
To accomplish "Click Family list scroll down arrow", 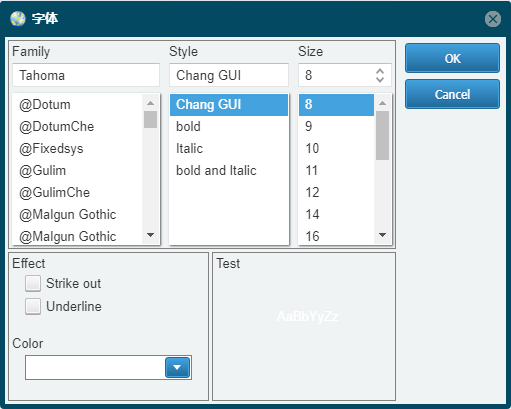I will pos(151,235).
